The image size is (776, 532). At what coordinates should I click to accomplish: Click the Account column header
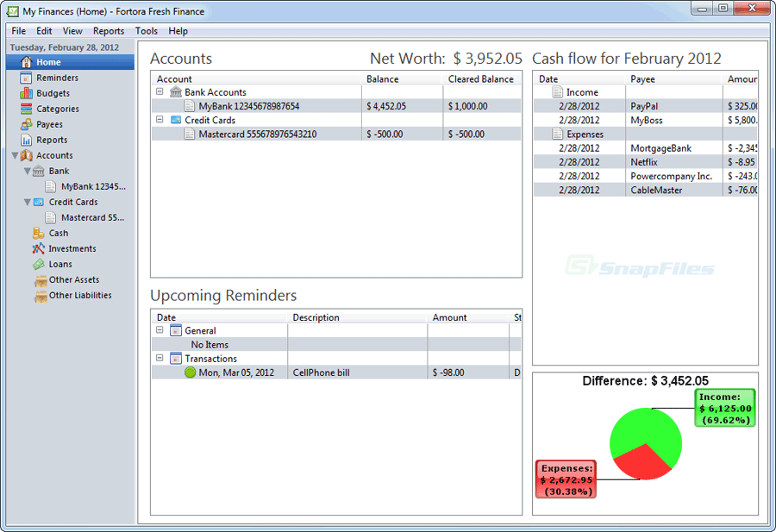[256, 79]
